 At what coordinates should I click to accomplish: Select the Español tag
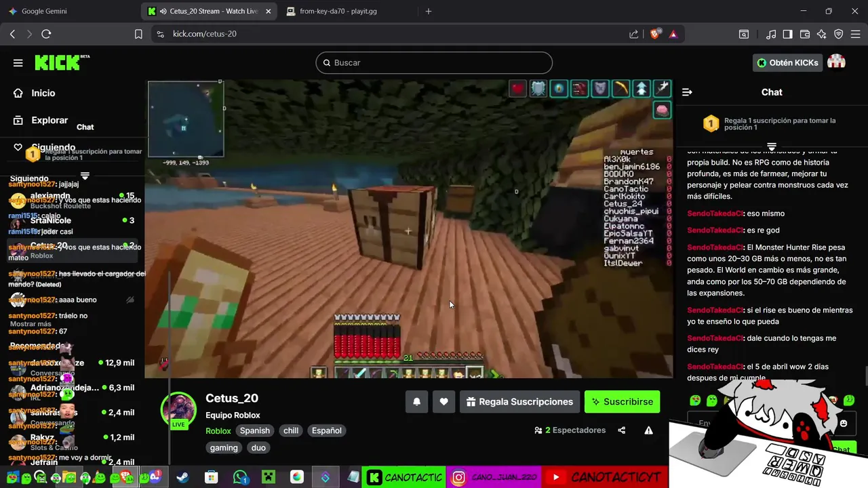point(326,430)
